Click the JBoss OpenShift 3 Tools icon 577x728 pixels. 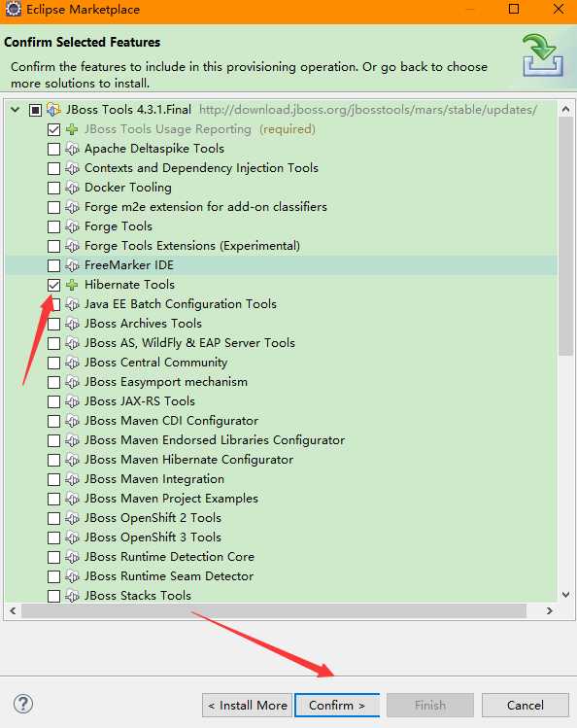coord(72,538)
